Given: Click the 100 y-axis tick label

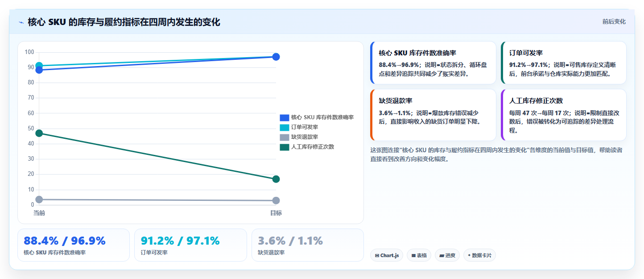Looking at the screenshot, I should point(29,52).
